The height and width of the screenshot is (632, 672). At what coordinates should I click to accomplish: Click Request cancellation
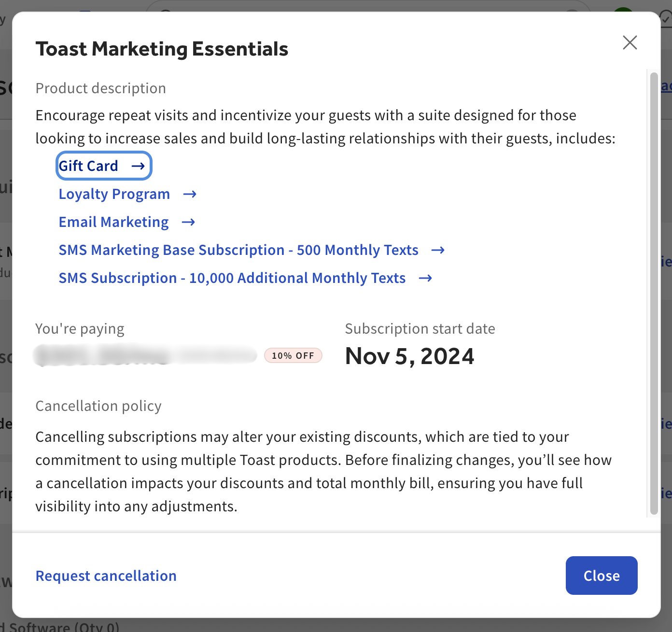(x=106, y=576)
